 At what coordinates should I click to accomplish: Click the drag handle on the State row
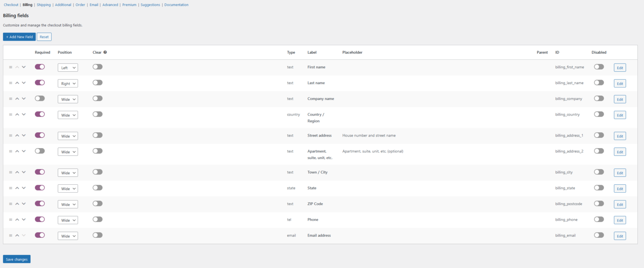coord(10,188)
